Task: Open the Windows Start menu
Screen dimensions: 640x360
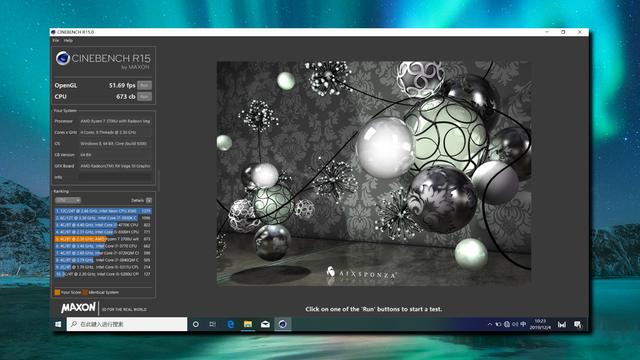Action: (x=58, y=324)
